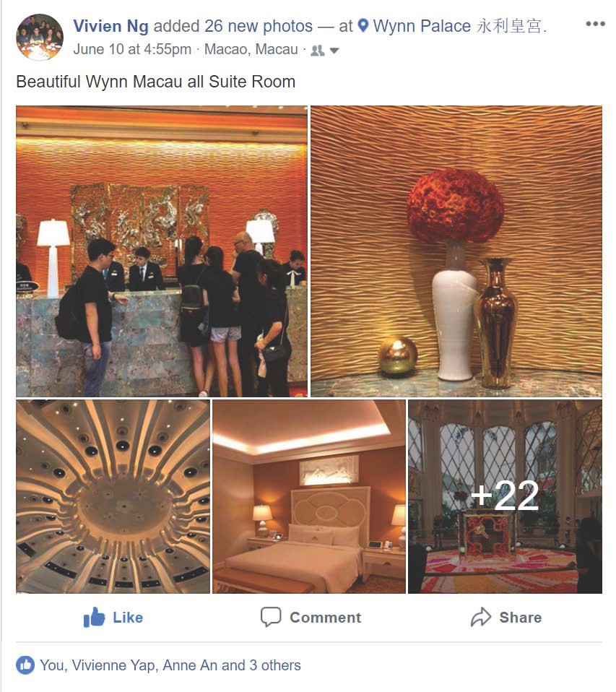View the orange flower vase photo

[456, 251]
